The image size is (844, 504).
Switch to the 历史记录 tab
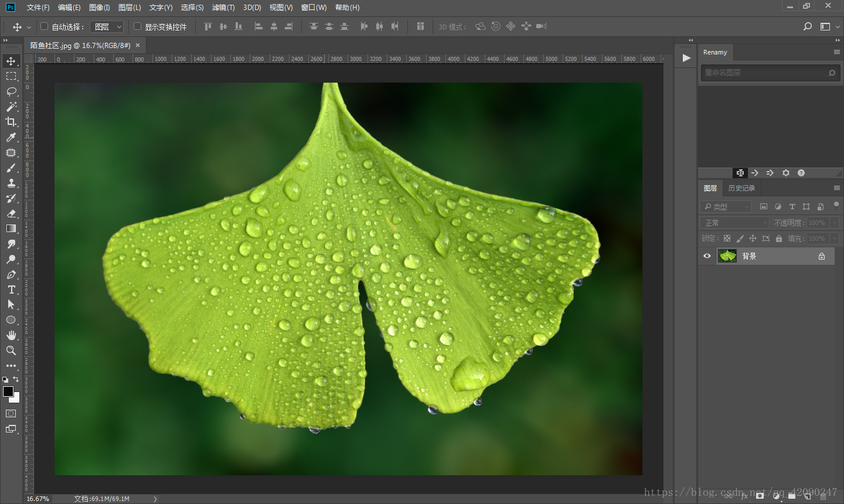click(x=741, y=188)
